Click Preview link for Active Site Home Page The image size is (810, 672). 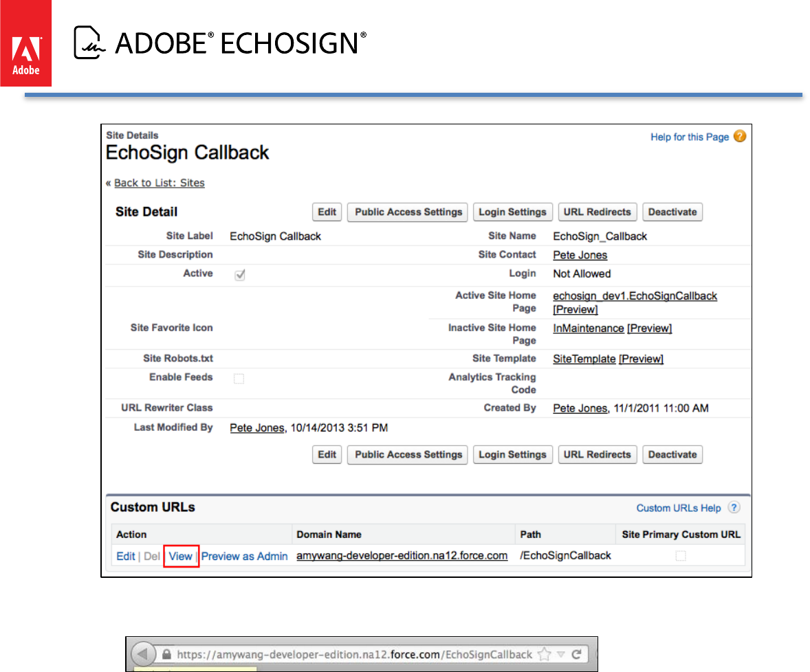[576, 309]
